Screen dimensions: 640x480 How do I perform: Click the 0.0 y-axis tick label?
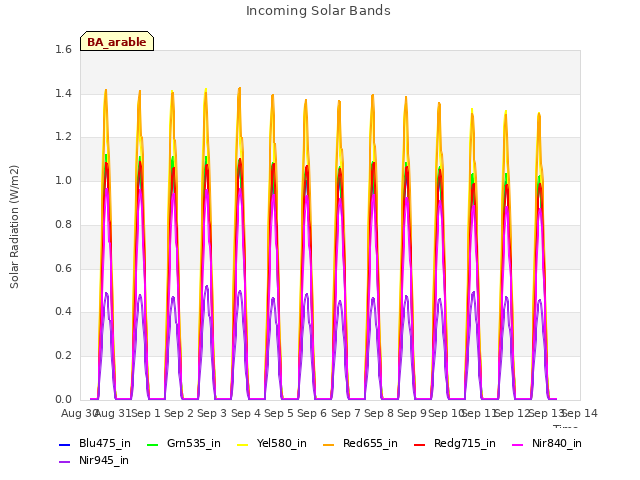[x=63, y=399]
